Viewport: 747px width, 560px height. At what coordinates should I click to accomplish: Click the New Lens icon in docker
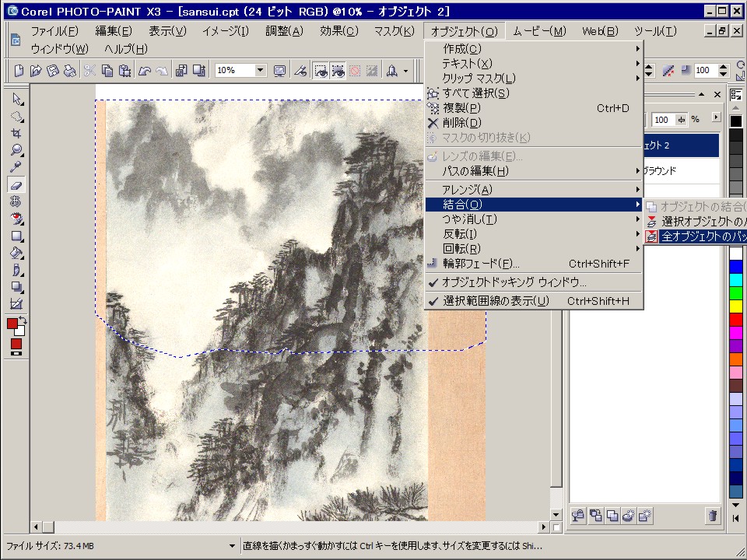[629, 515]
